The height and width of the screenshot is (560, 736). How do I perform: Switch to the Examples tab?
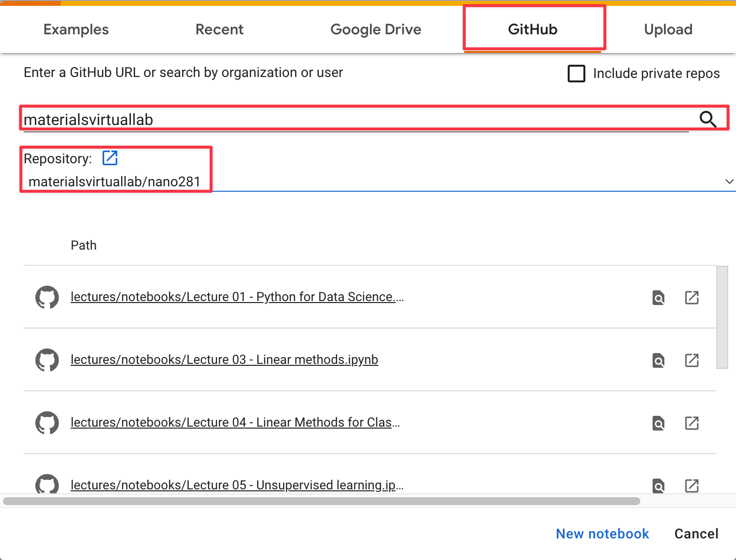coord(76,29)
